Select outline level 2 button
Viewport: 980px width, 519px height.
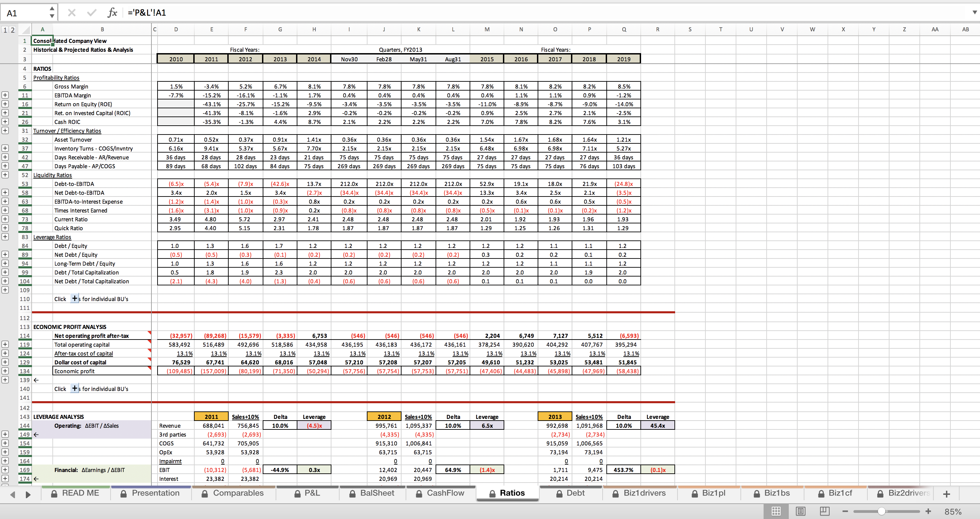click(x=13, y=30)
